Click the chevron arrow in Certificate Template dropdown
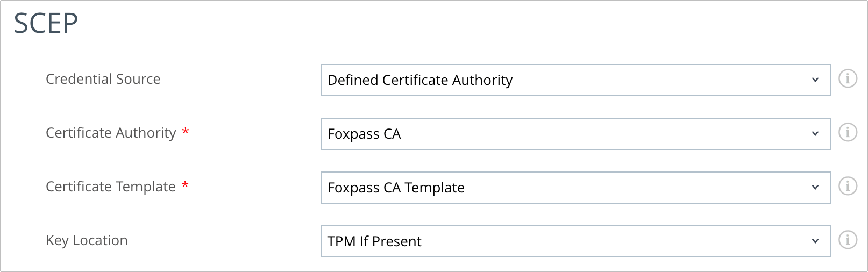This screenshot has width=868, height=272. 815,188
